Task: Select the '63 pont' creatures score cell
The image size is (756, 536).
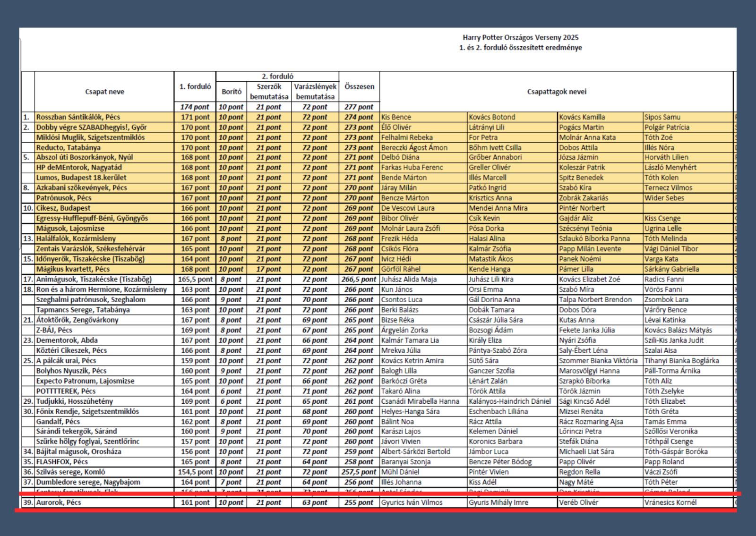Action: 315,502
